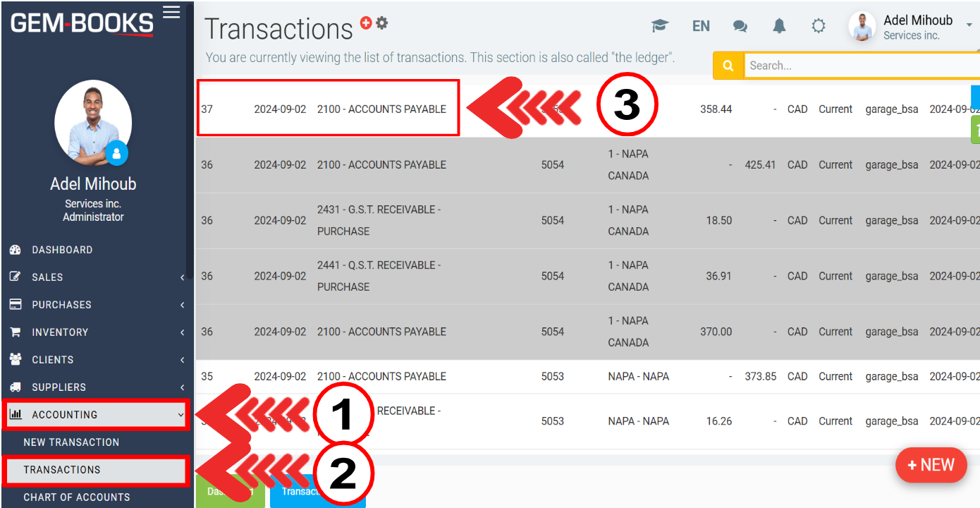
Task: Expand the Sales menu section
Action: tap(97, 277)
